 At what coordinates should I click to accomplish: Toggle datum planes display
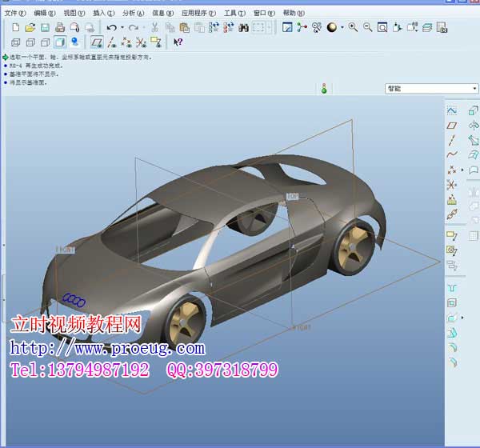pyautogui.click(x=97, y=42)
